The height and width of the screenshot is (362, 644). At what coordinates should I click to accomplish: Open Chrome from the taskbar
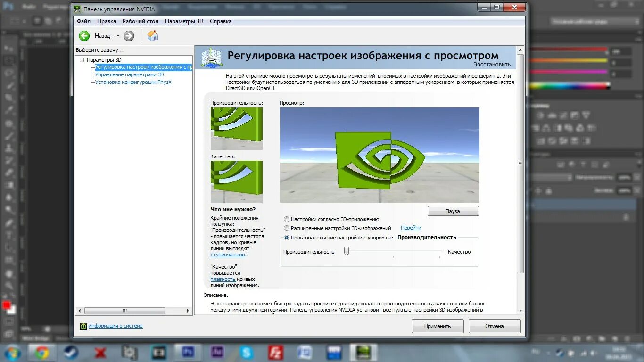click(x=42, y=353)
